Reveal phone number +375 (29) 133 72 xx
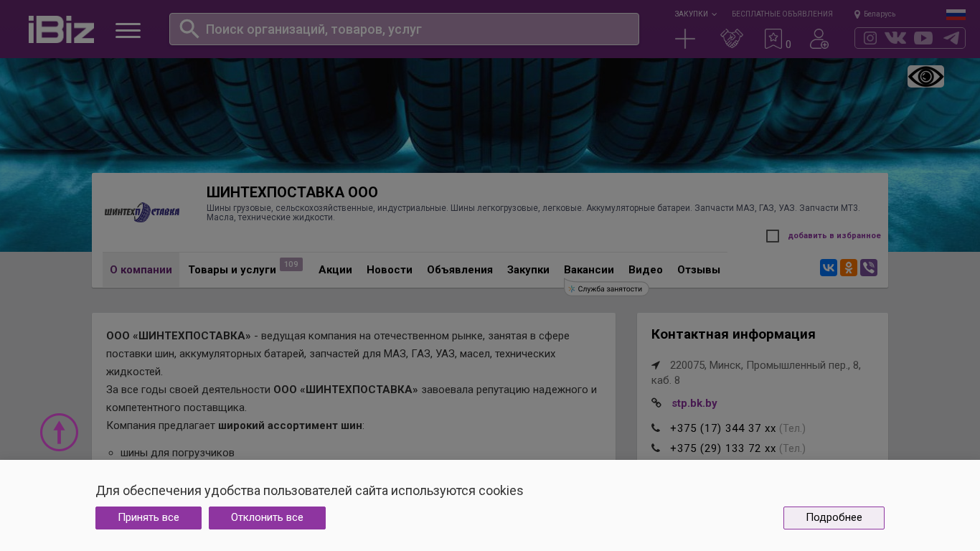This screenshot has height=551, width=980. click(x=723, y=448)
